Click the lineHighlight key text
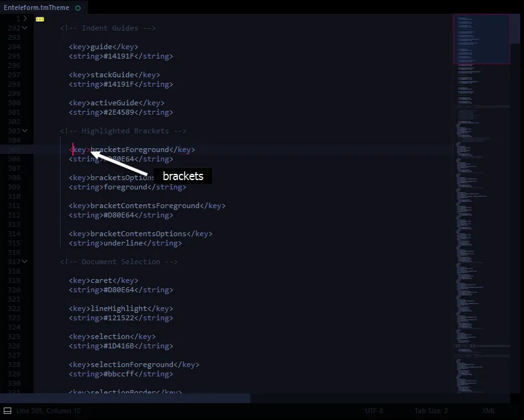Viewport: 524px width, 420px height. coord(119,308)
